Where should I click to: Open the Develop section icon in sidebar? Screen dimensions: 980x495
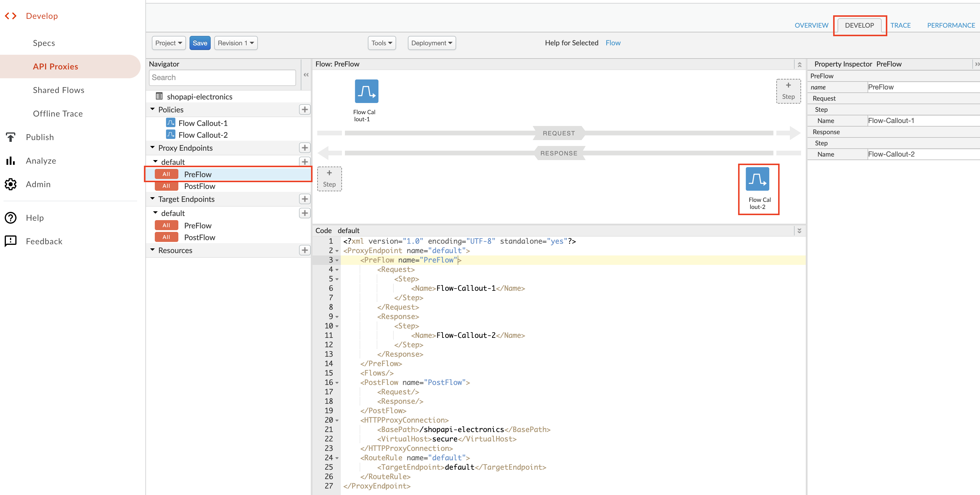[11, 16]
